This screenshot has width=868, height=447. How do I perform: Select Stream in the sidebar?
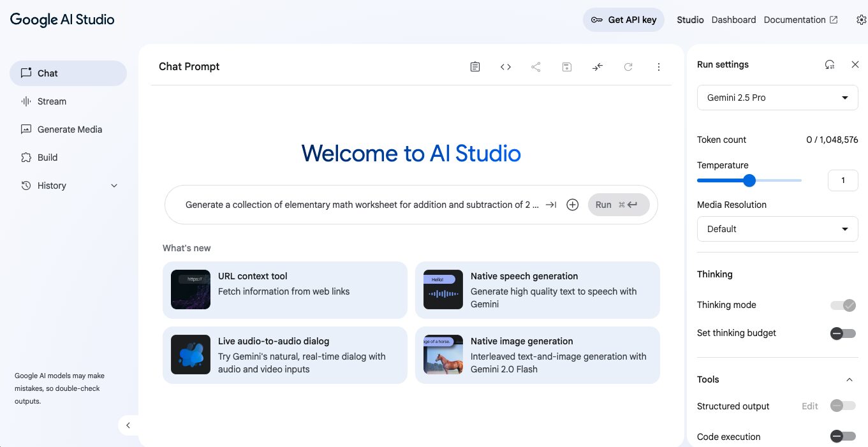click(68, 101)
